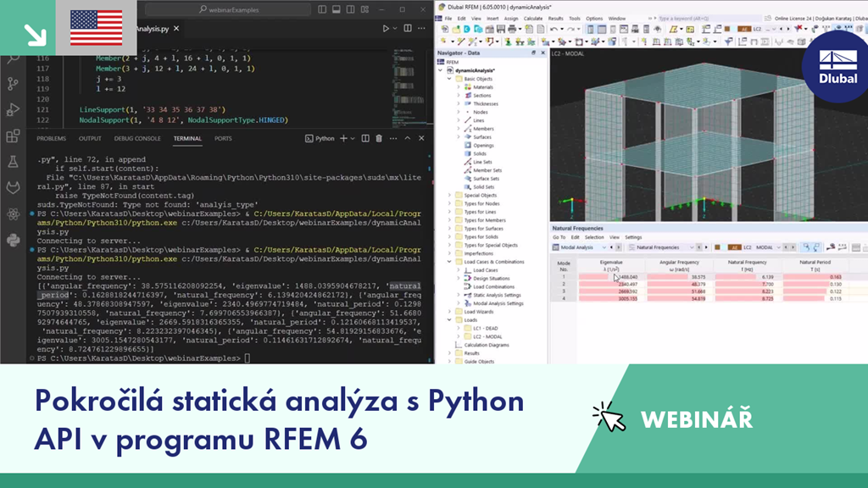Click the Print icon in RFEM toolbar

512,29
